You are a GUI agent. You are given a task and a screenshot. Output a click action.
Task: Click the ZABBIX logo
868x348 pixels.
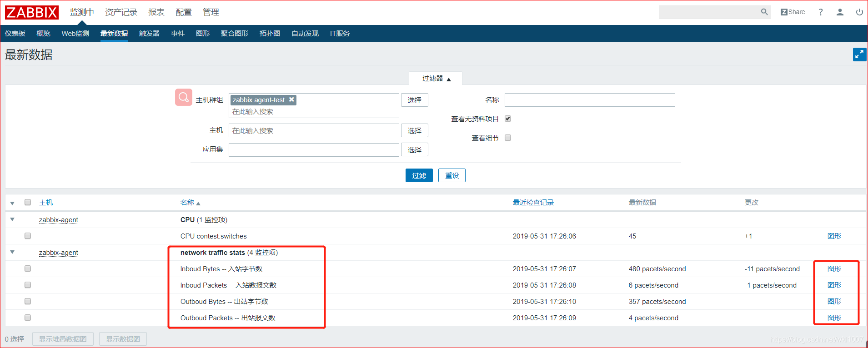(32, 12)
